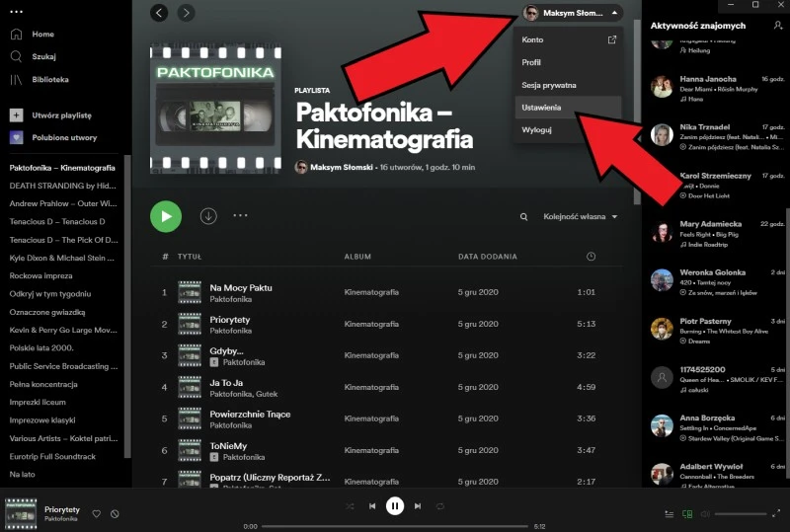790x532 pixels.
Task: Open playlist Tenacious D – Tenacious D
Action: coord(57,222)
